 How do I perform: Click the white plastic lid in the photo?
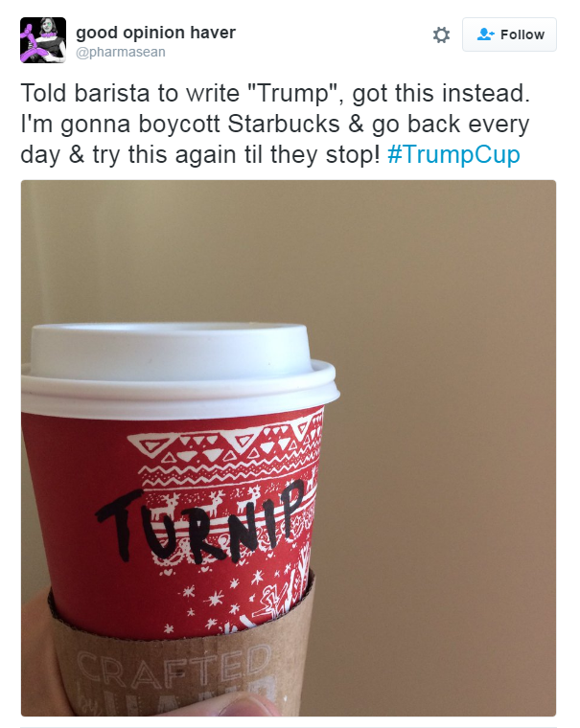(x=178, y=369)
